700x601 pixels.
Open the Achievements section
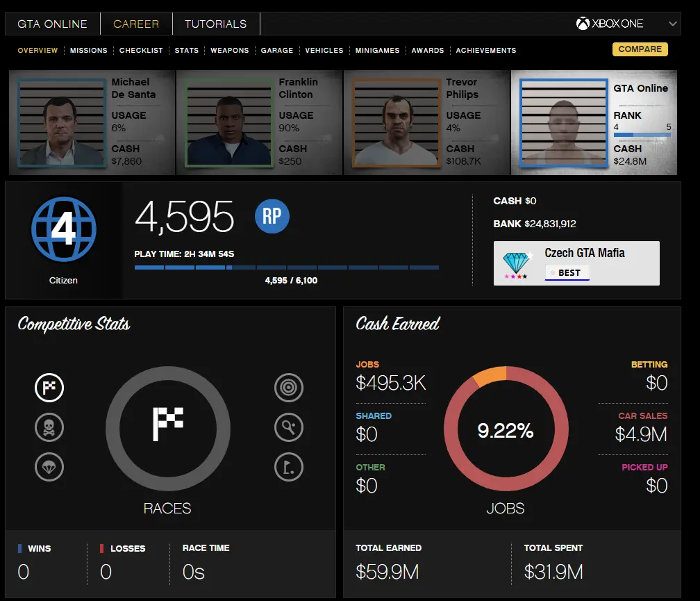tap(486, 50)
